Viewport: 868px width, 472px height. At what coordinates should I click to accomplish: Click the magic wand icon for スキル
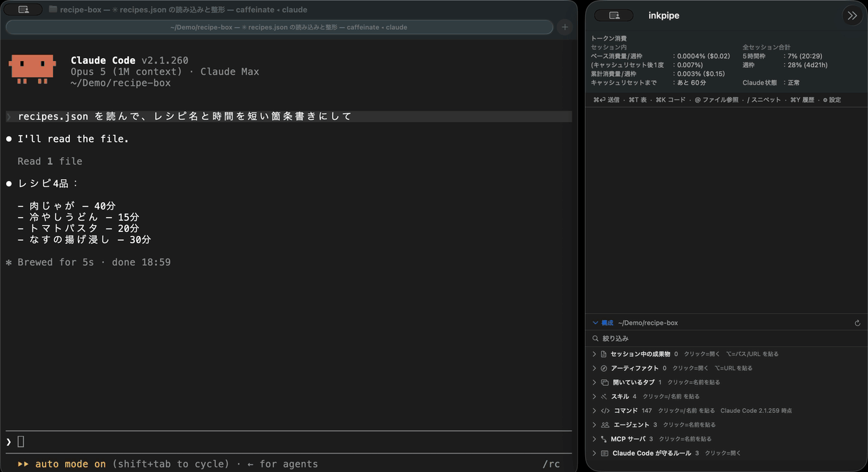604,397
